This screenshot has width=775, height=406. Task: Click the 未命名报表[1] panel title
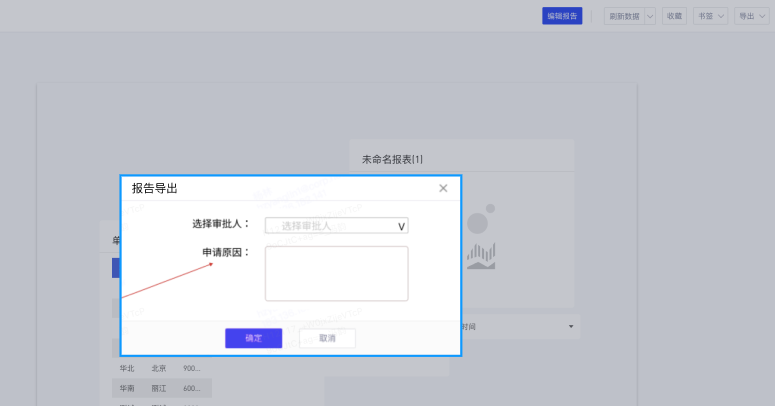coord(393,159)
